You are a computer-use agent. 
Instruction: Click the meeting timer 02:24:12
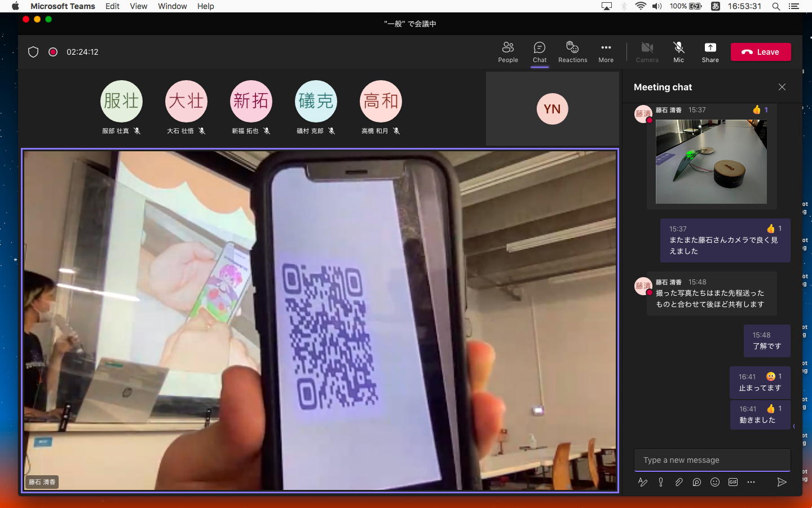point(82,52)
